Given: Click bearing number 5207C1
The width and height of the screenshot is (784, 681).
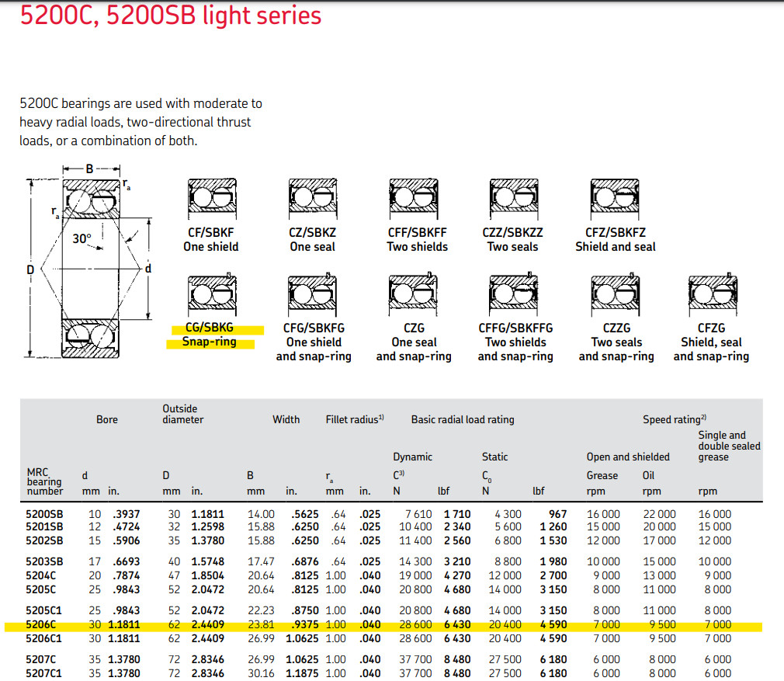Looking at the screenshot, I should [x=43, y=673].
